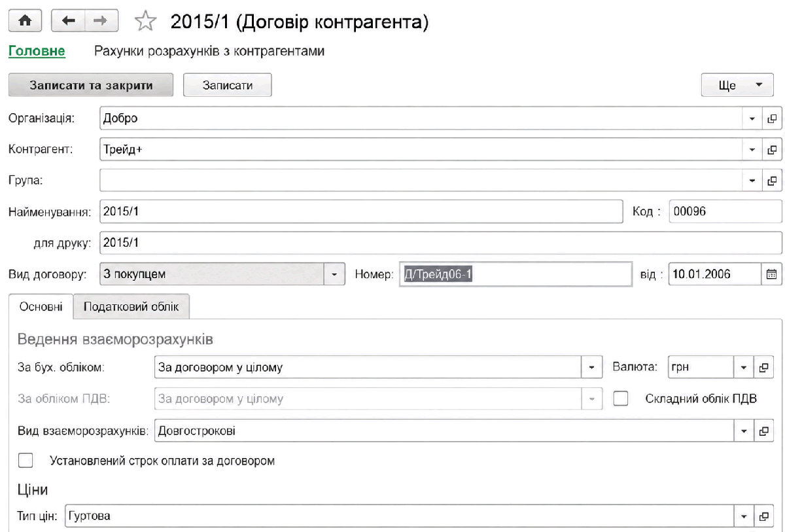This screenshot has width=785, height=532.
Task: Open Рахунки розрахунків з контрагентами section
Action: (209, 50)
